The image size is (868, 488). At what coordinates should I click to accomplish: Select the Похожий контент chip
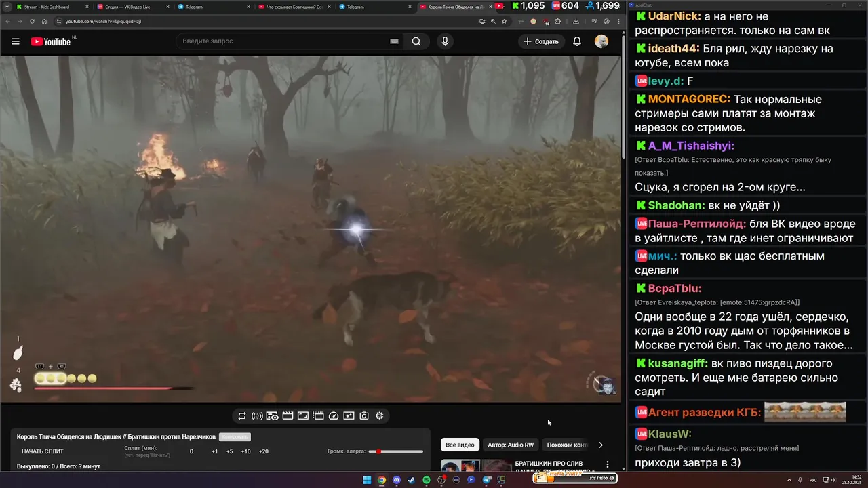coord(567,445)
